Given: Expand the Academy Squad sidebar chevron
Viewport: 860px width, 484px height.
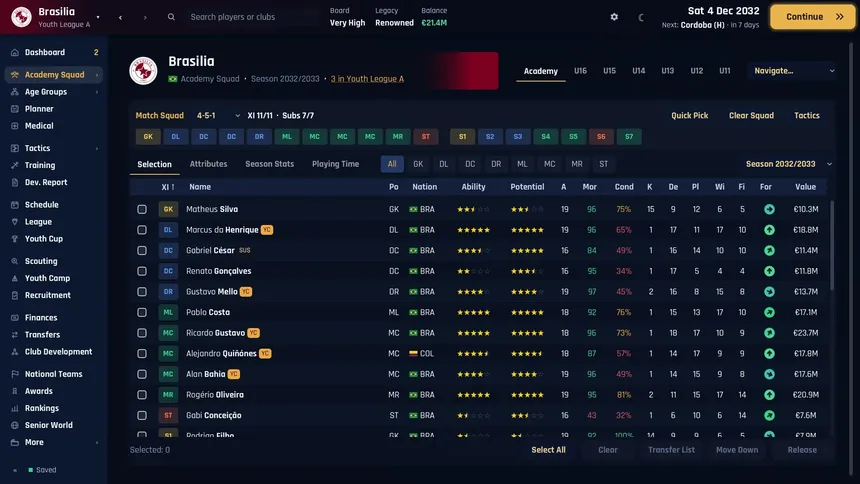Looking at the screenshot, I should tap(97, 75).
